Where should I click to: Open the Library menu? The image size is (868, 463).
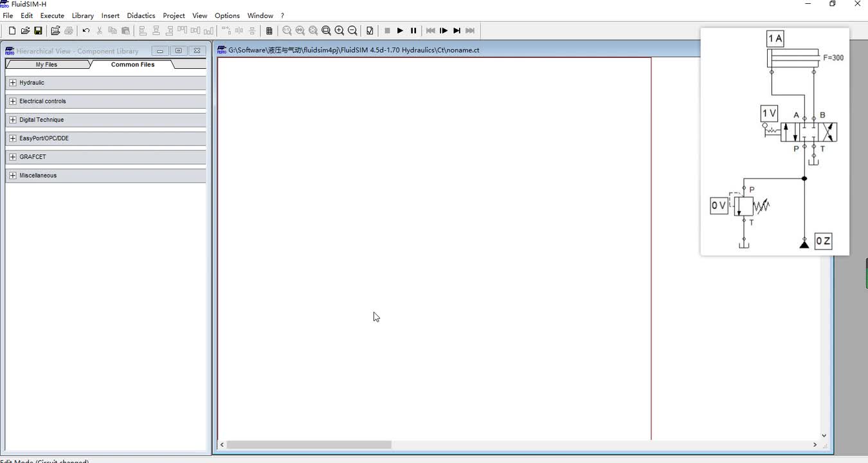83,15
